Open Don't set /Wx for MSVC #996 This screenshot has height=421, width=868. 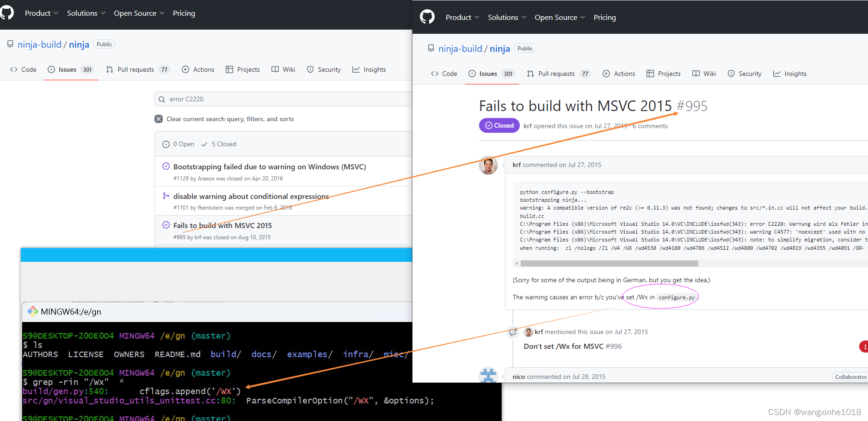(x=573, y=346)
